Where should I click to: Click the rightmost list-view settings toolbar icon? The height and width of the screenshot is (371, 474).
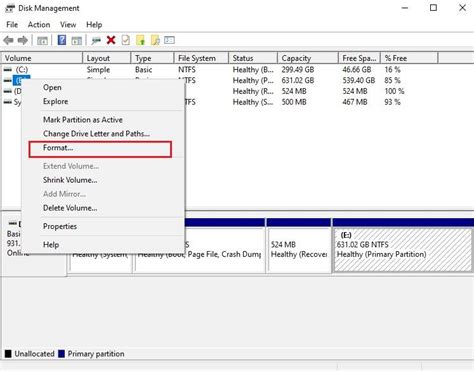tap(169, 40)
